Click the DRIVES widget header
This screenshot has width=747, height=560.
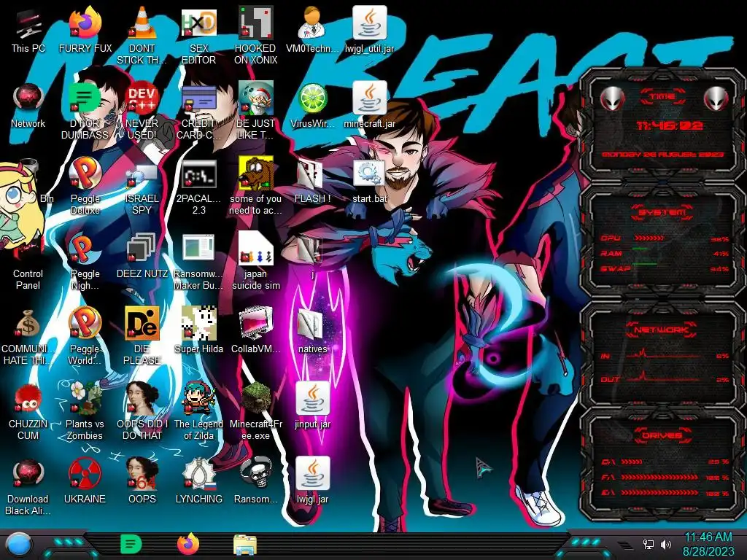[662, 435]
